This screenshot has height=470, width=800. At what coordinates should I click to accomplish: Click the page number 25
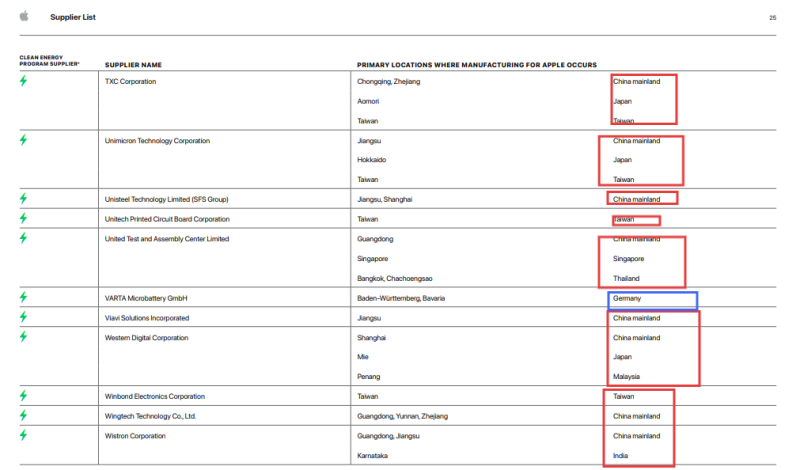[772, 18]
